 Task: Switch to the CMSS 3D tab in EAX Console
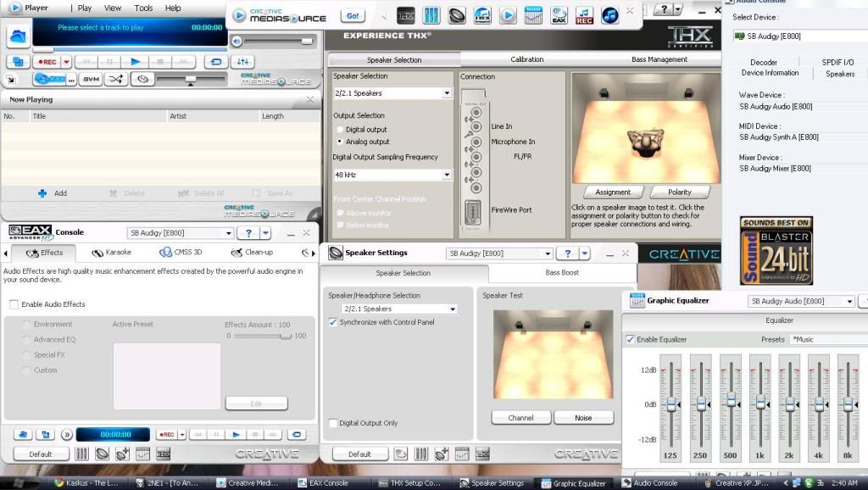click(x=181, y=253)
